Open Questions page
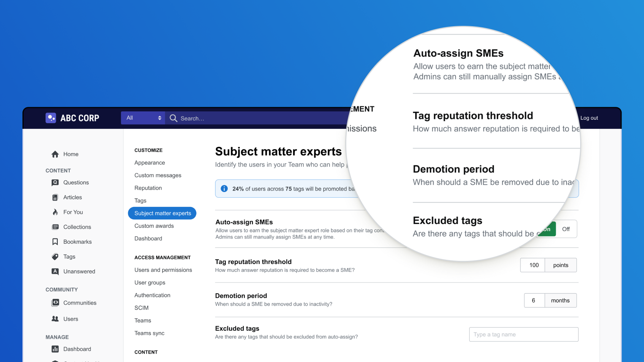This screenshot has height=362, width=644. [x=76, y=183]
